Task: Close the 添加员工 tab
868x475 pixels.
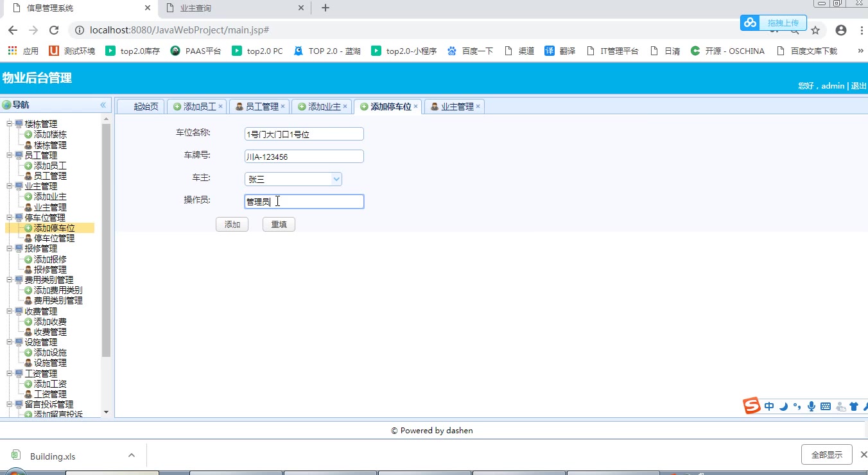Action: 220,107
